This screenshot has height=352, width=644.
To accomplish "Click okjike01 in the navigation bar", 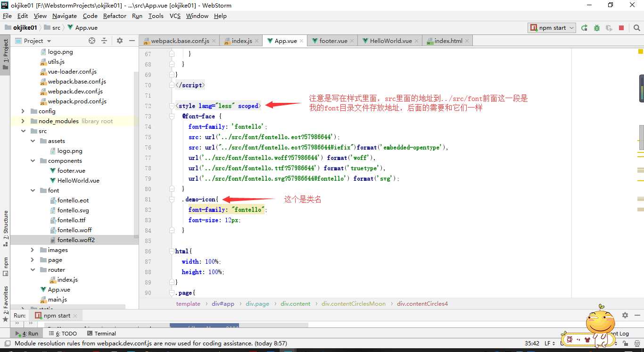I will [21, 28].
